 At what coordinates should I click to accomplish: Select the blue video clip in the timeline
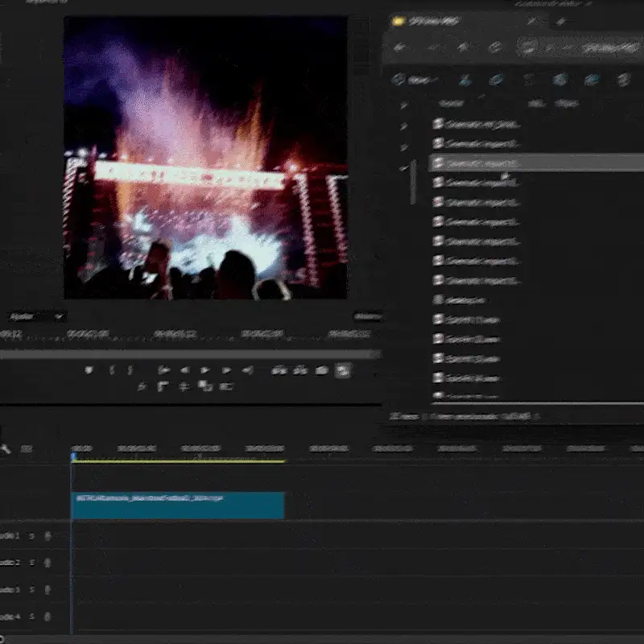click(178, 505)
